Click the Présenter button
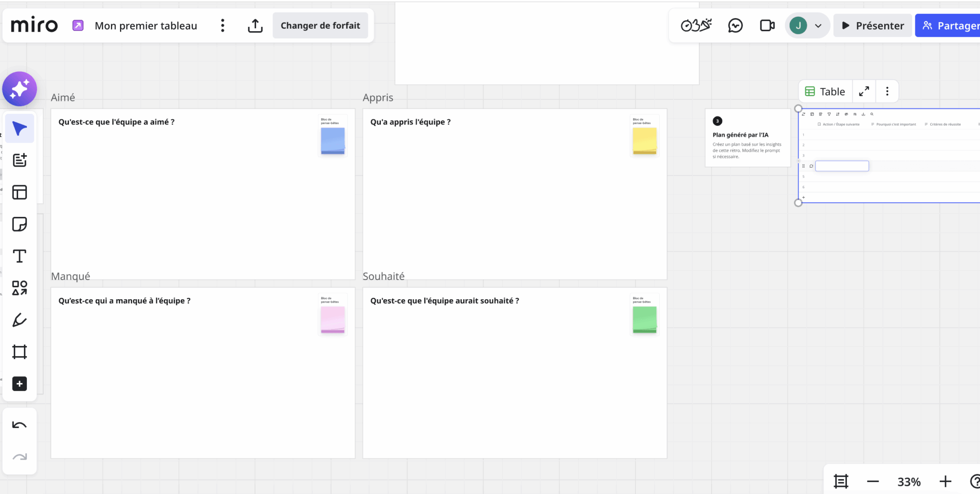This screenshot has width=980, height=494. [x=873, y=25]
